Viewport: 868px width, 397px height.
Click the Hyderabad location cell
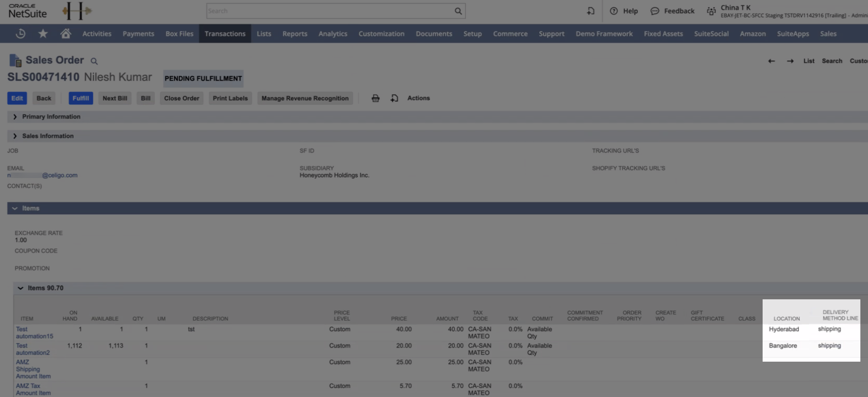tap(784, 329)
